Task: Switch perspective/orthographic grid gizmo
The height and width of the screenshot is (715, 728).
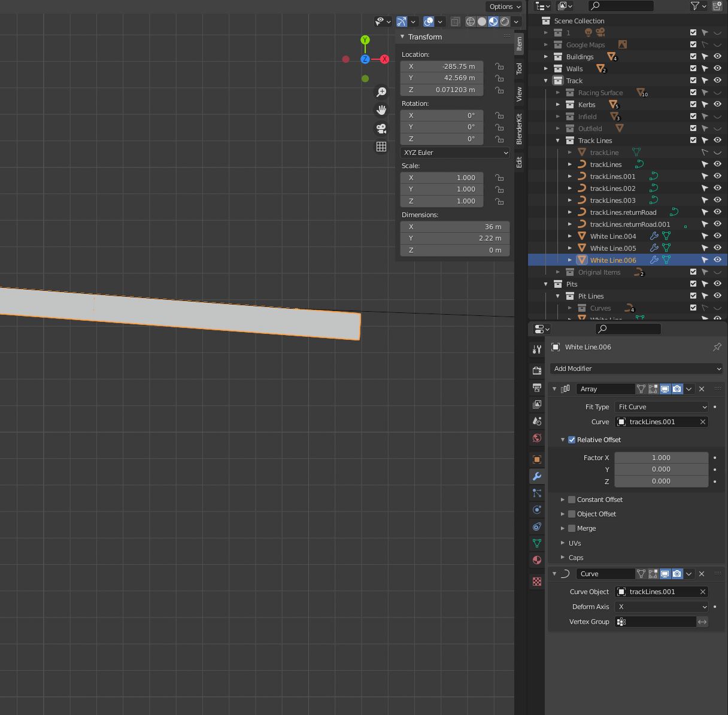Action: click(x=381, y=147)
